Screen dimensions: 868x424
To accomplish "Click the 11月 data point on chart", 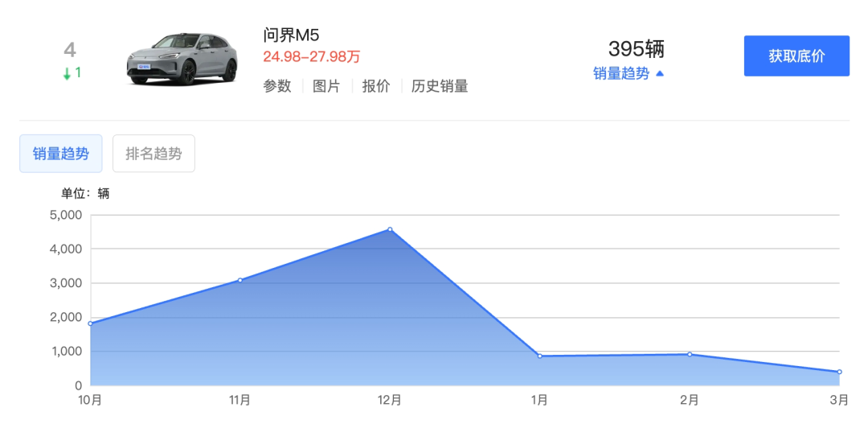I will pyautogui.click(x=240, y=280).
